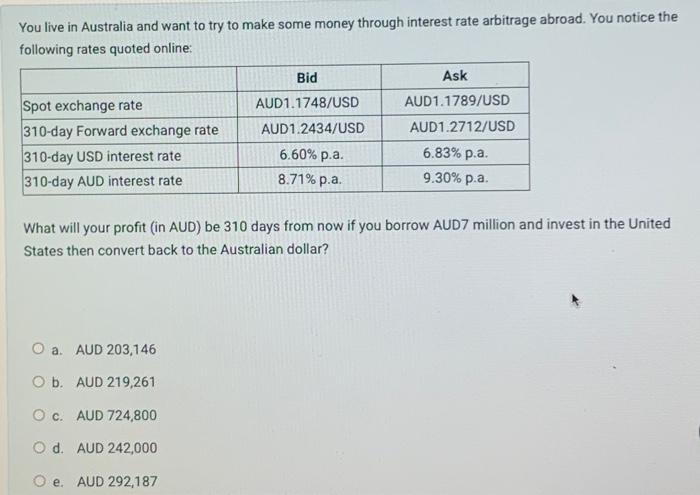
Task: Select radio option c. AUD 724,800
Action: click(x=39, y=415)
